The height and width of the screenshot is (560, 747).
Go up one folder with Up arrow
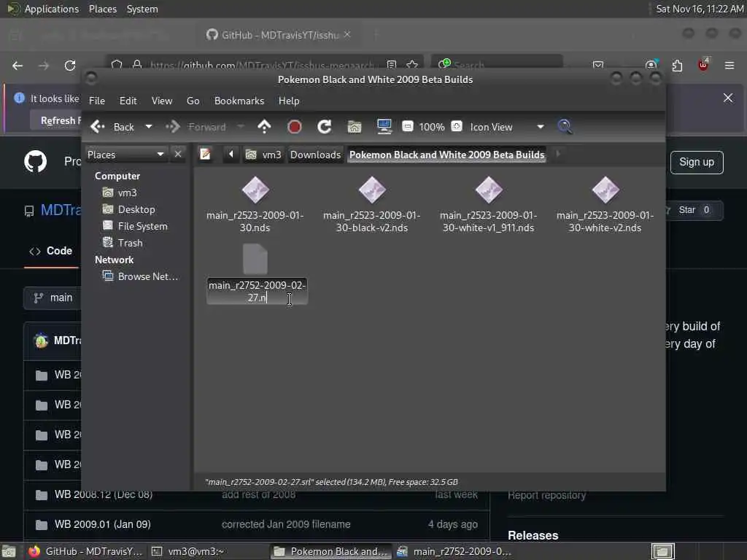tap(264, 127)
